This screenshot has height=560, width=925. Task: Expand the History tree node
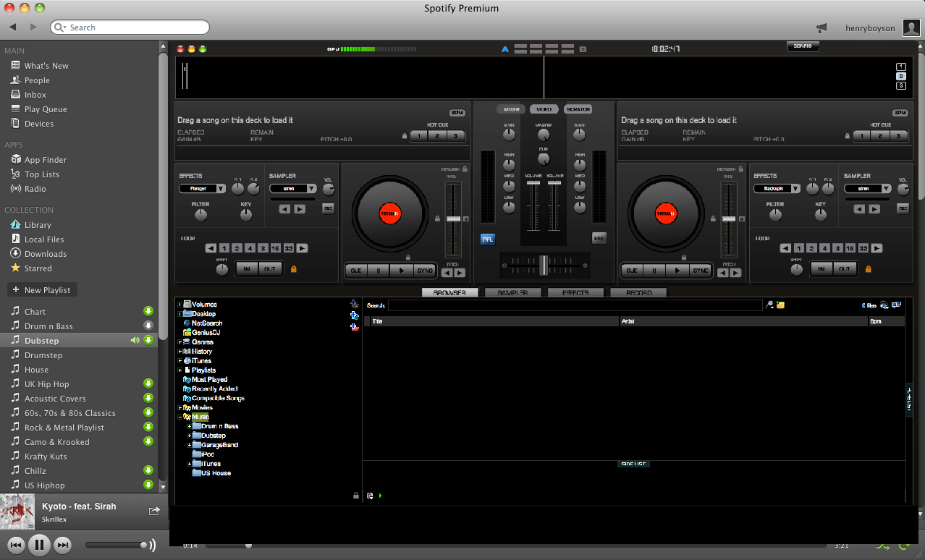tap(179, 351)
